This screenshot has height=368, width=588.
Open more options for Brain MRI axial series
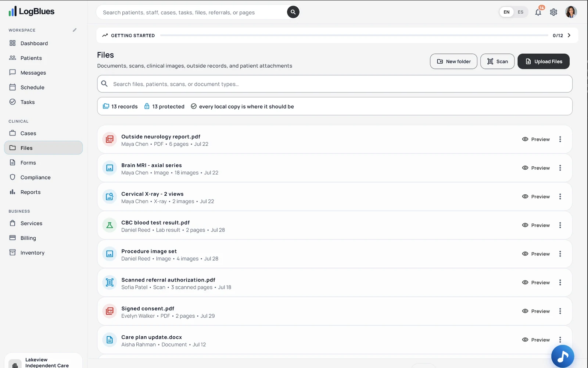coord(560,168)
